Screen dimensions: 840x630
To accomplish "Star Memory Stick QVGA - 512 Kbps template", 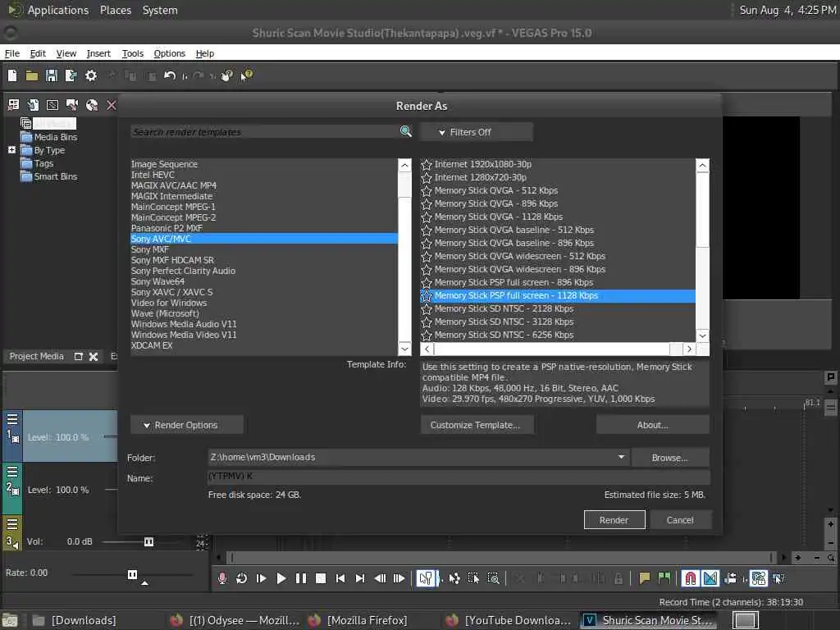I will [x=427, y=190].
